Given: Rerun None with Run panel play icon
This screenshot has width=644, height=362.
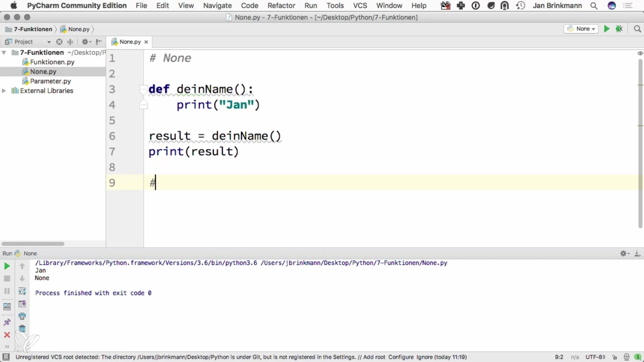Looking at the screenshot, I should coord(7,266).
